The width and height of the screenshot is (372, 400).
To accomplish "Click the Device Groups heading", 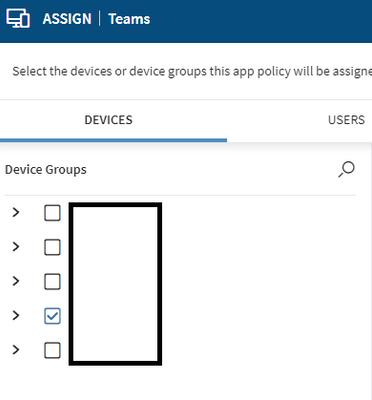I will pos(46,170).
